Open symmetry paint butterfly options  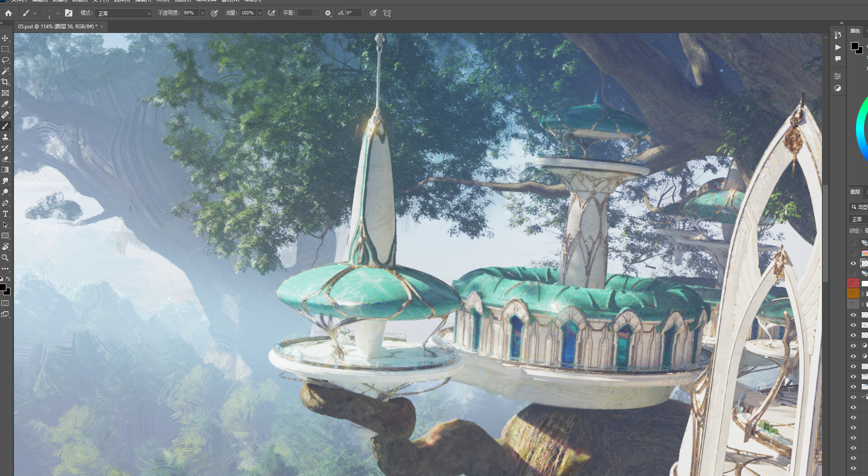point(387,13)
